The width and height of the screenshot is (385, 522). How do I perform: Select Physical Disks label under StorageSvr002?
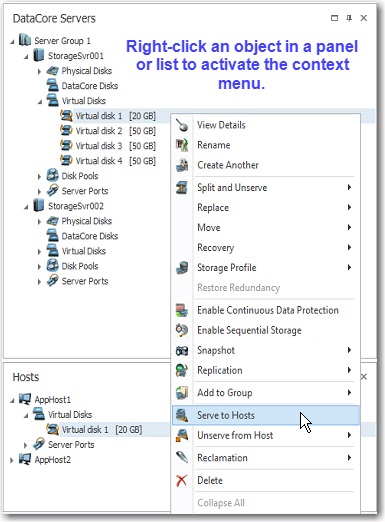tap(87, 221)
